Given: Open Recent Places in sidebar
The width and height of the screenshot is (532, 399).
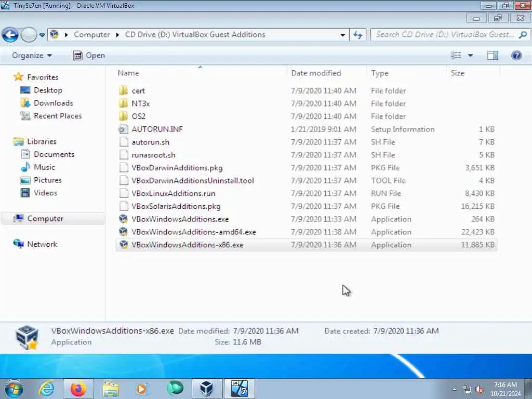Looking at the screenshot, I should (x=58, y=116).
